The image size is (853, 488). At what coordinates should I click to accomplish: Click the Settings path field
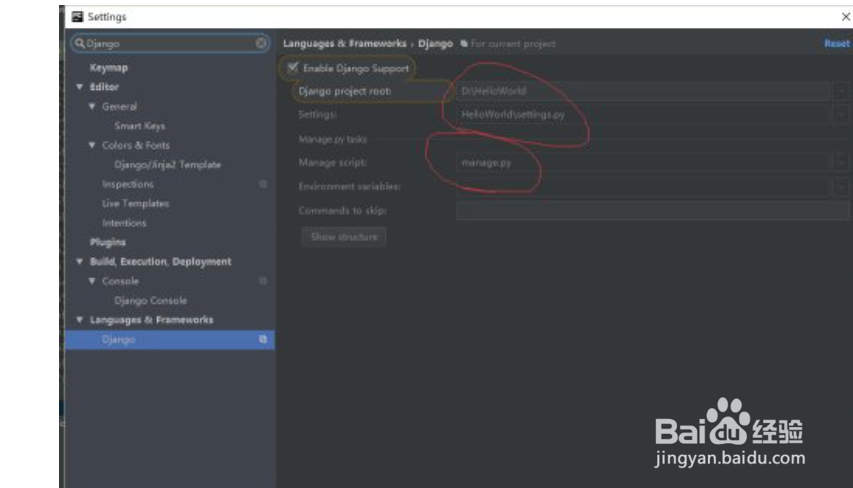point(644,114)
